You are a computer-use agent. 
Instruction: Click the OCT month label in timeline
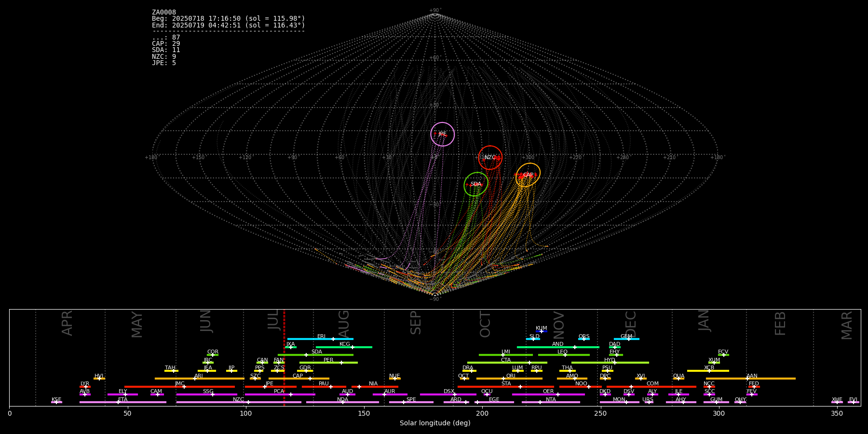[485, 324]
